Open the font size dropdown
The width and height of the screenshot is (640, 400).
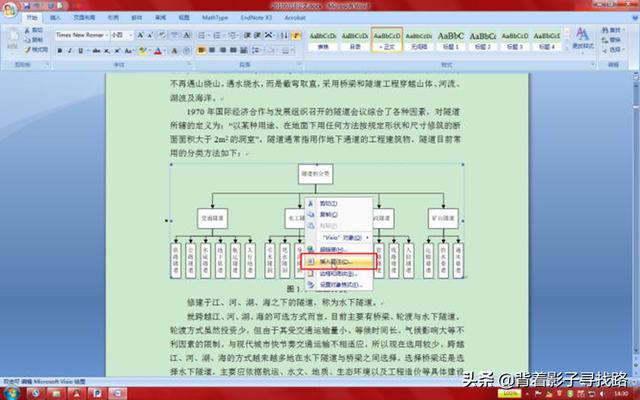pos(131,36)
